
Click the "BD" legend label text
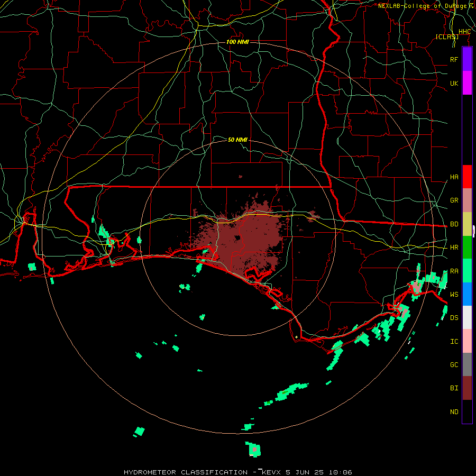point(454,224)
